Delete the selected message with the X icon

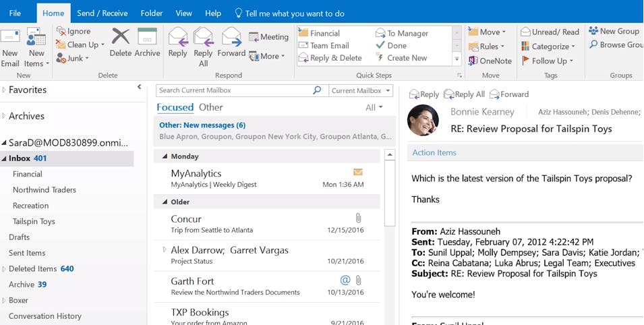coord(120,36)
